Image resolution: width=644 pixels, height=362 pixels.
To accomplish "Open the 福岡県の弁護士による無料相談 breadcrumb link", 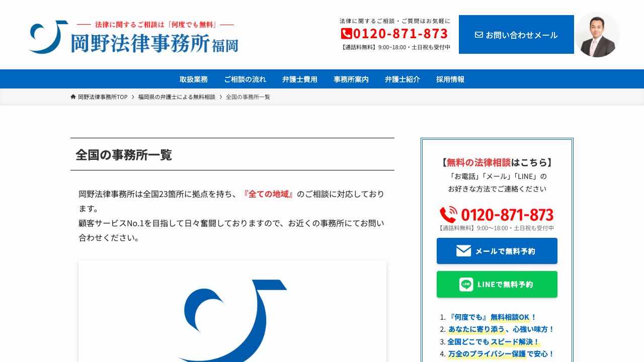I will tap(176, 97).
